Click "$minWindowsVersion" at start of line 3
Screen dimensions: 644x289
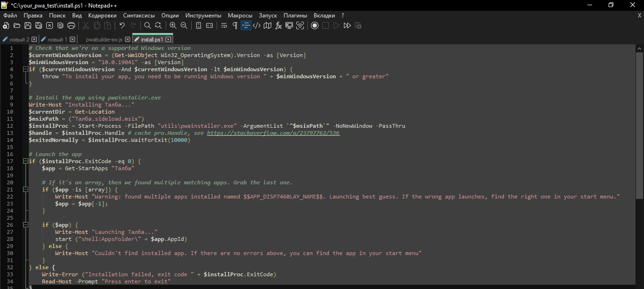point(59,62)
